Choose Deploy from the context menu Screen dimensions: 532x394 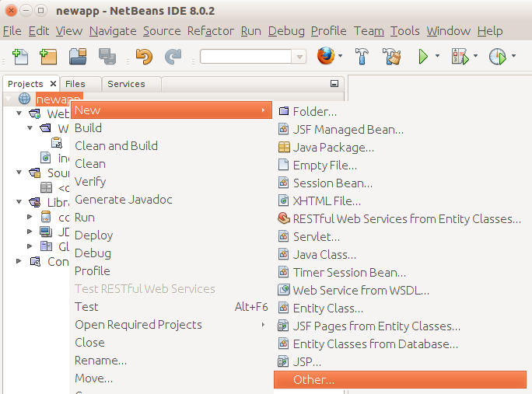click(x=171, y=235)
